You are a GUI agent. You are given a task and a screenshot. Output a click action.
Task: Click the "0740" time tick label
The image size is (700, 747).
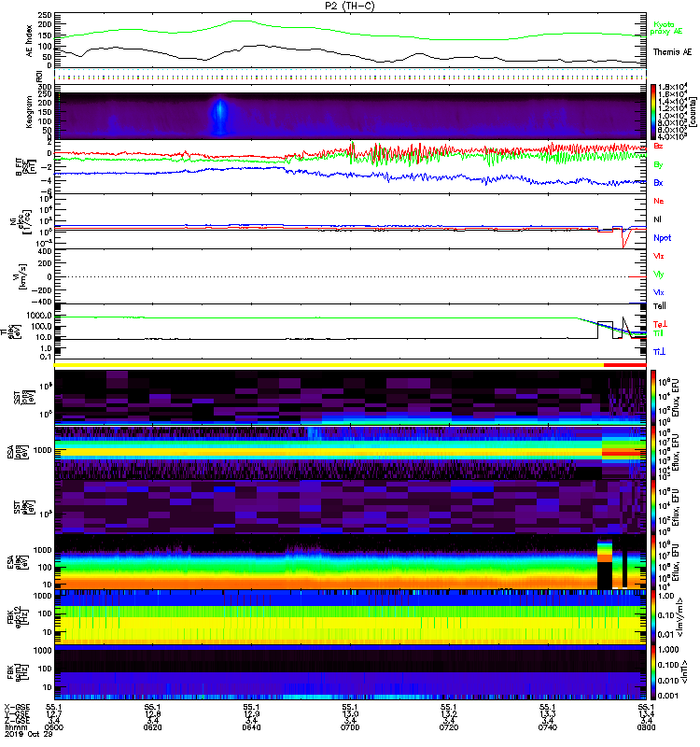click(548, 727)
